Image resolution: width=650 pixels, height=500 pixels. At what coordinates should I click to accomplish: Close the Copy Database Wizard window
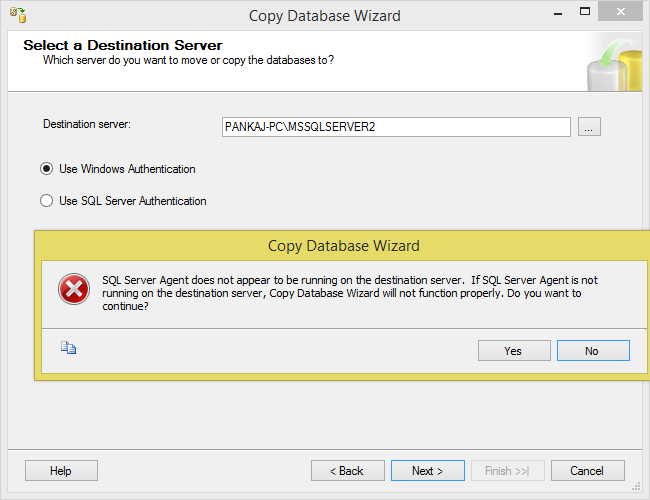620,11
